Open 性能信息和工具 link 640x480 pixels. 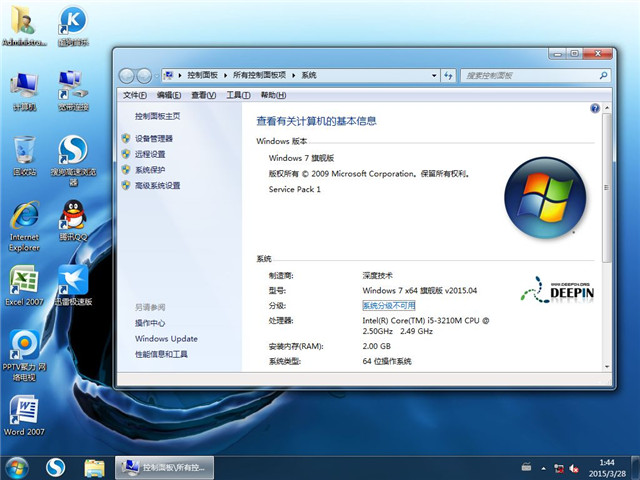(161, 354)
